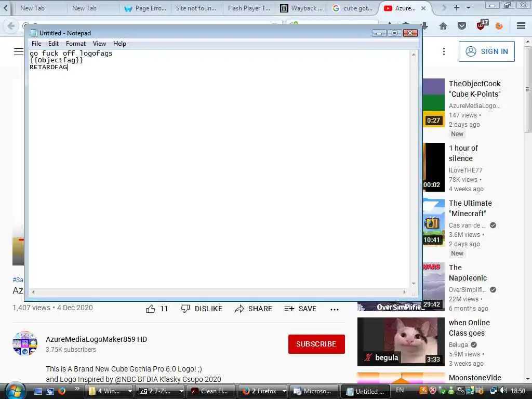Open more actions ellipsis under video
The image size is (532, 399).
pos(335,310)
